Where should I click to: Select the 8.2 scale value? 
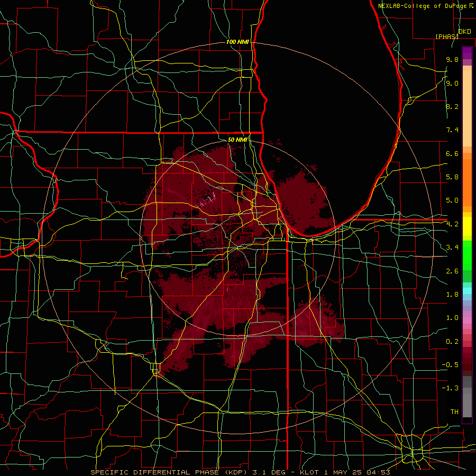pos(452,107)
